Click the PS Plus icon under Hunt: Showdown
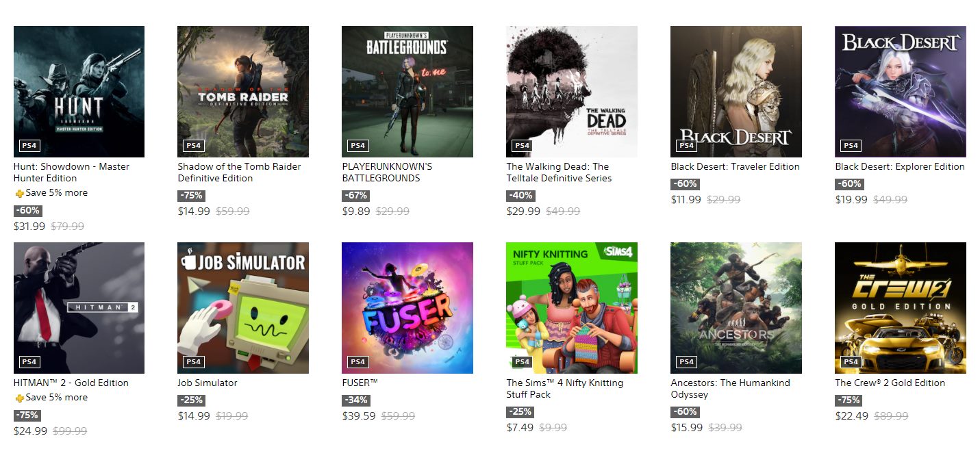Viewport: 980px width, 449px height. (x=19, y=193)
